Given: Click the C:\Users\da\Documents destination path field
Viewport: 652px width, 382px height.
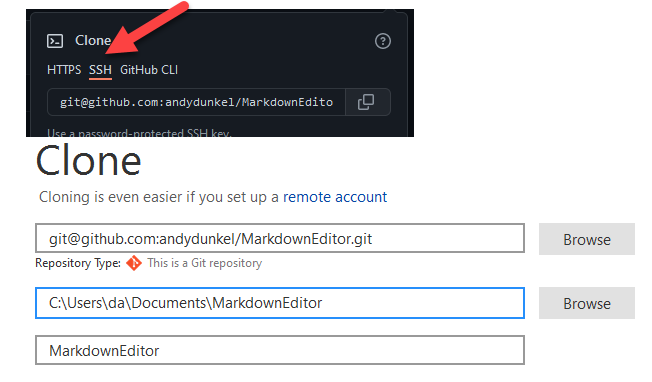Looking at the screenshot, I should point(280,303).
